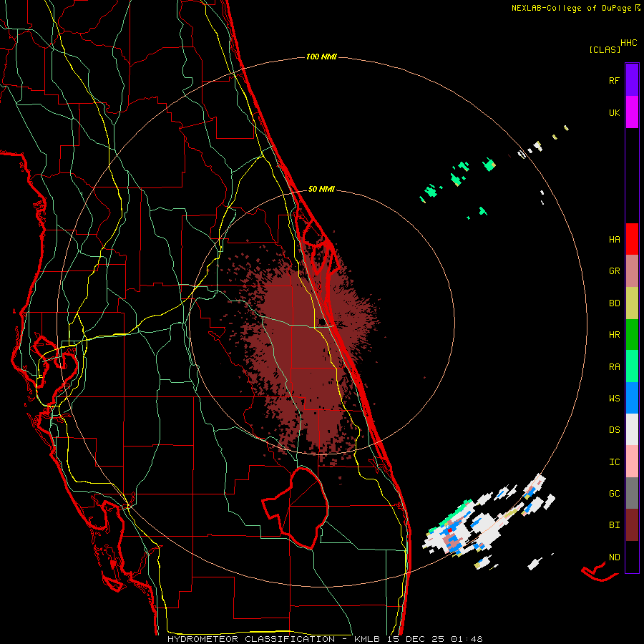Click the 'HHC' product code text
Screen dimensions: 644x644
(x=629, y=43)
